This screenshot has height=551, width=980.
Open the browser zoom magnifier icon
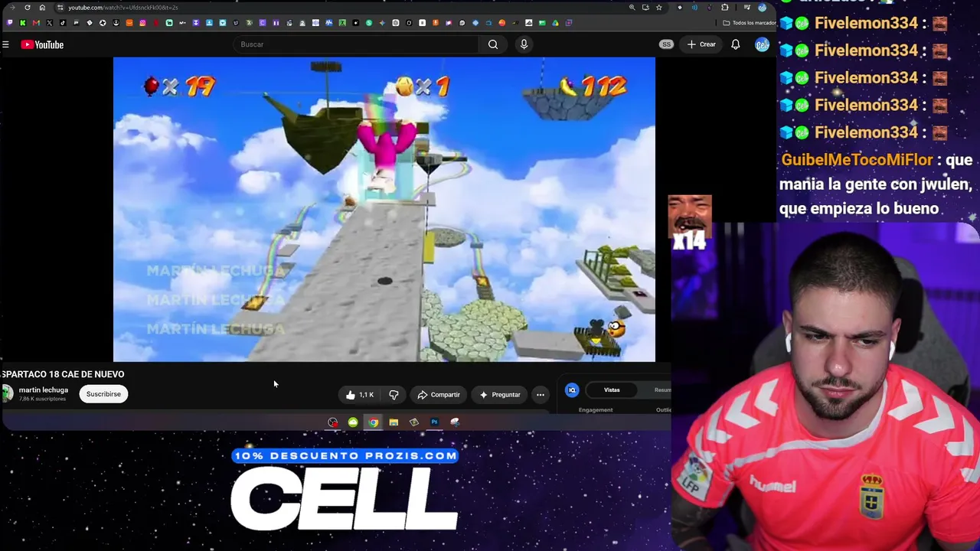pyautogui.click(x=632, y=8)
